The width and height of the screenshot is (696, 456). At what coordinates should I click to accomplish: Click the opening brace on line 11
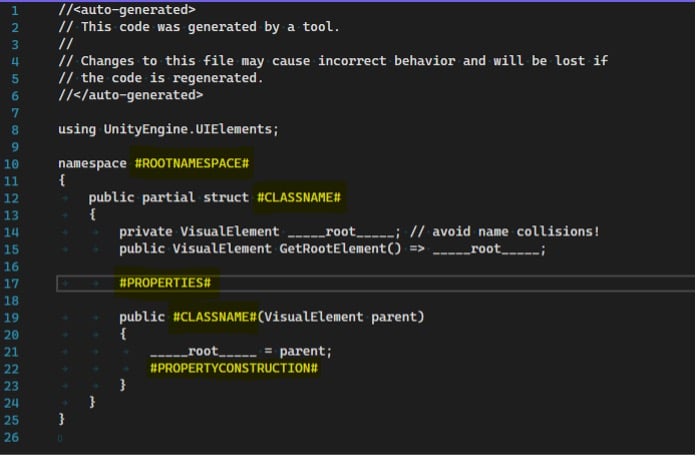[62, 180]
